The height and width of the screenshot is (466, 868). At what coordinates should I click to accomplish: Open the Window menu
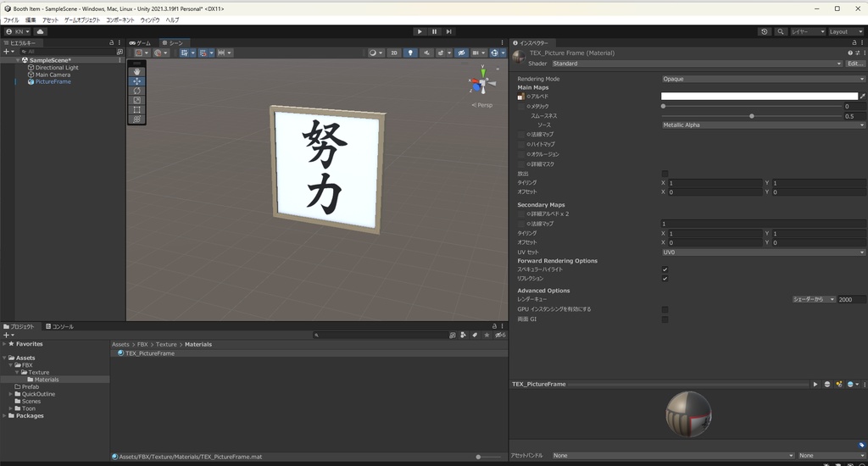(x=149, y=20)
